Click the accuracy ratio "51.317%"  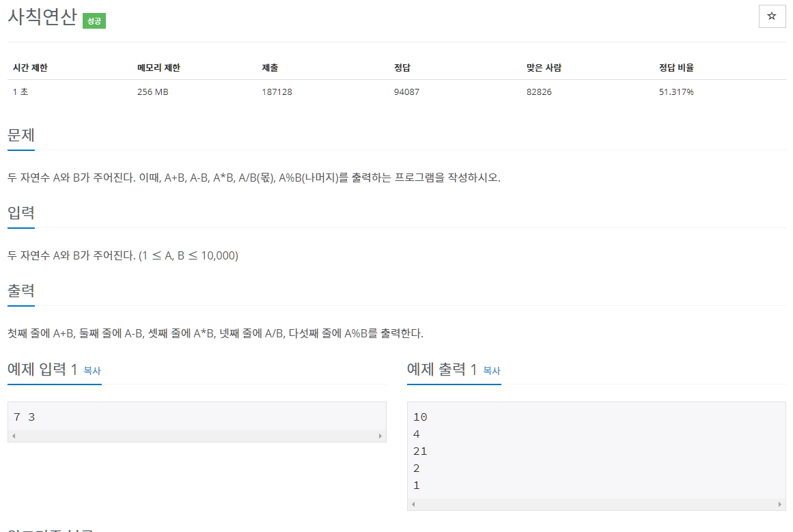point(676,92)
